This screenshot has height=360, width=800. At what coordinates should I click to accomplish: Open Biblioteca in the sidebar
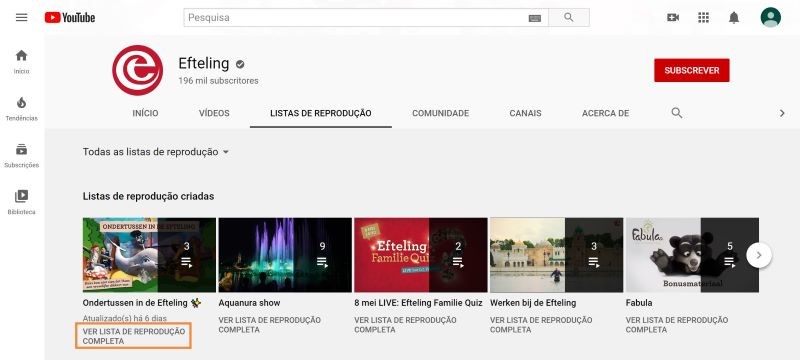21,202
